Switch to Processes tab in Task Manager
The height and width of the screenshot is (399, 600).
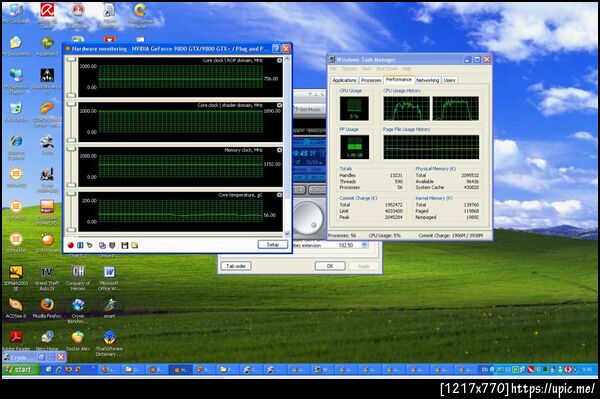point(371,80)
